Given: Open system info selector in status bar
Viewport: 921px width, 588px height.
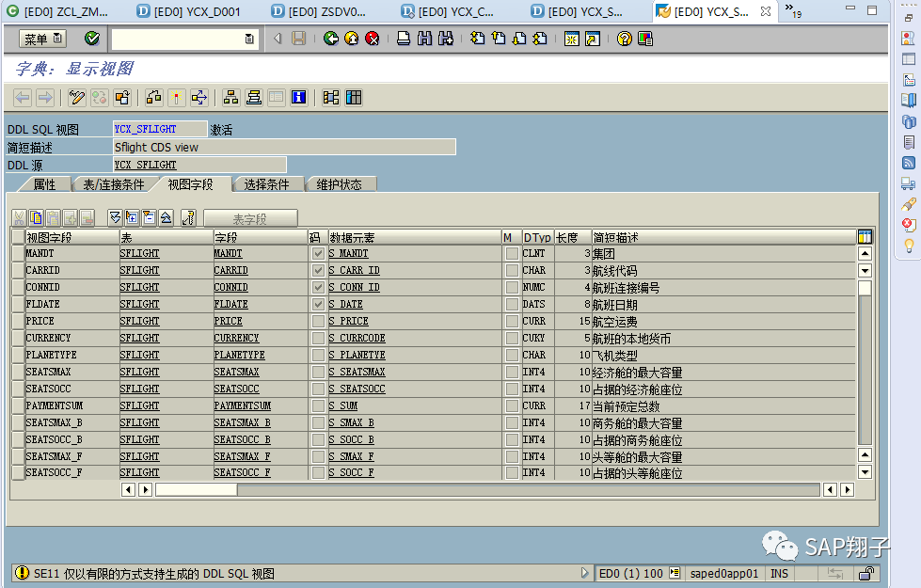Looking at the screenshot, I should click(x=675, y=573).
